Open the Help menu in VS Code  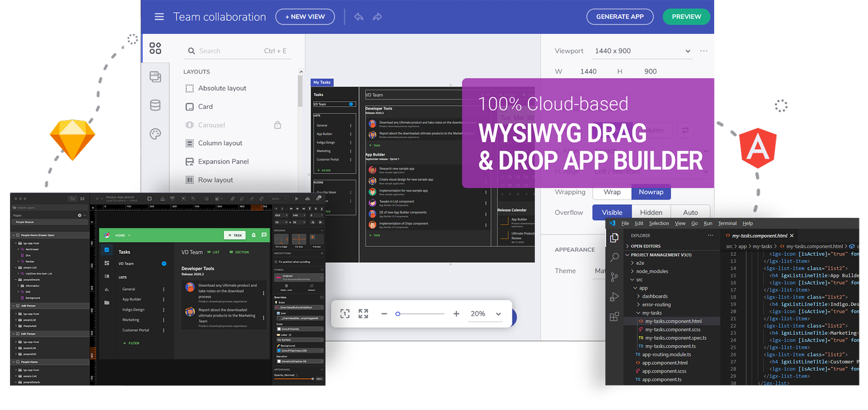pos(747,223)
